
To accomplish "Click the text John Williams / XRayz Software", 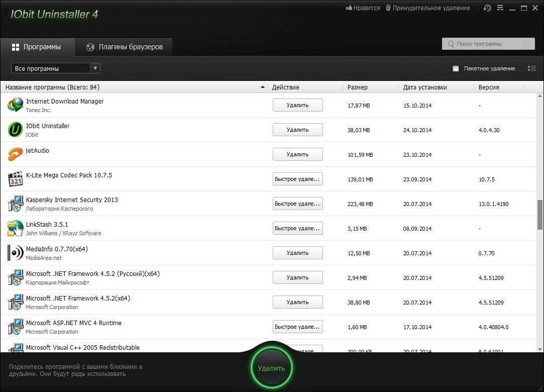I will [63, 233].
